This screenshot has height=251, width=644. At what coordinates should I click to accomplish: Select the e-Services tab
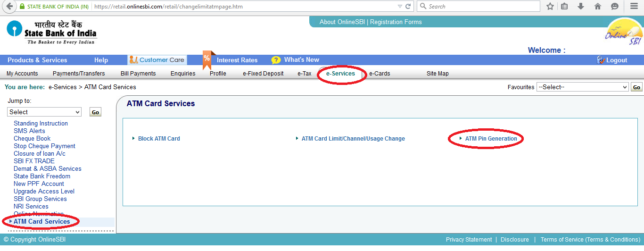pyautogui.click(x=340, y=74)
